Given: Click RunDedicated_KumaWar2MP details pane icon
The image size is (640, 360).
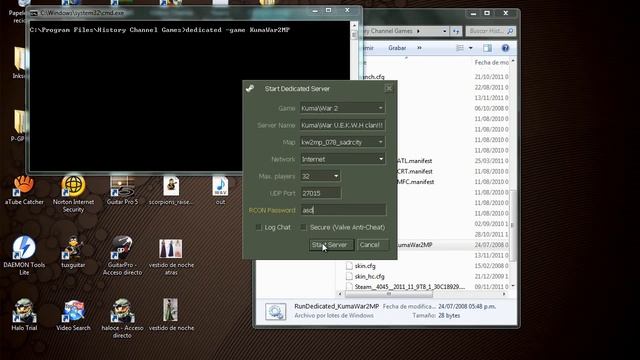Looking at the screenshot, I should (276, 311).
